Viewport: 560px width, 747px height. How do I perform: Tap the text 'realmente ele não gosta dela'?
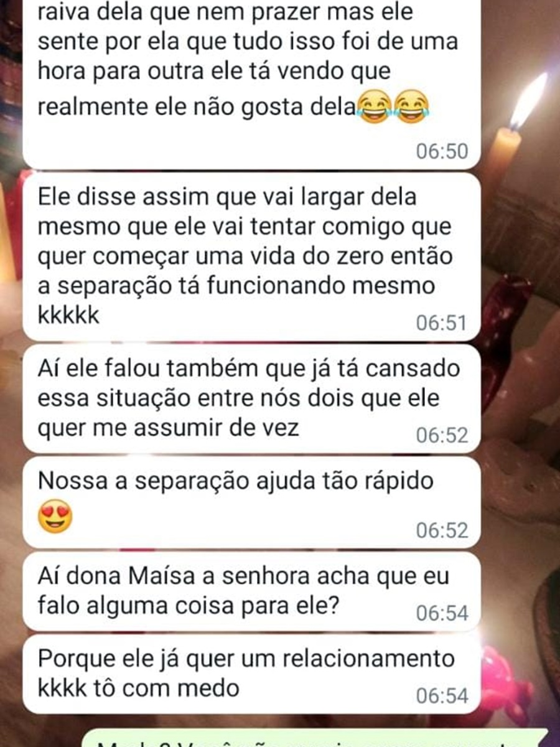(197, 106)
